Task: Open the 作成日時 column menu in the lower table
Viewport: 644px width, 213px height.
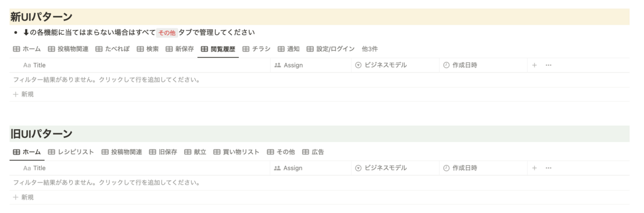Action: pos(484,168)
